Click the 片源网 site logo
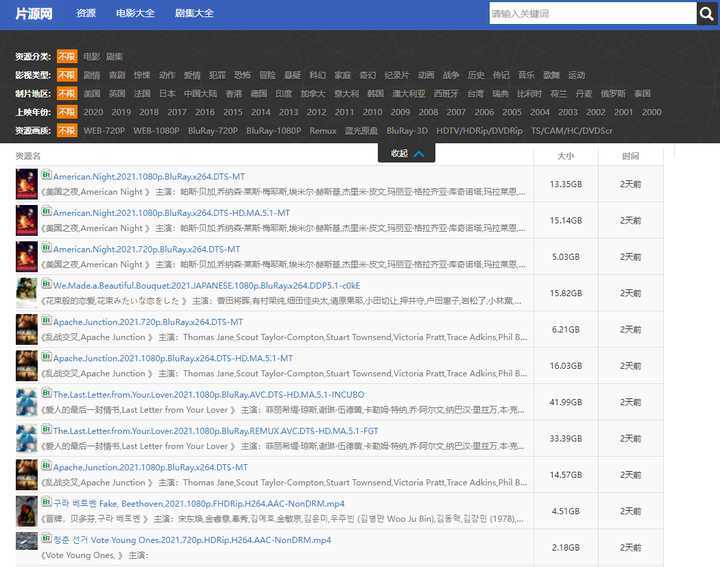 click(x=33, y=13)
